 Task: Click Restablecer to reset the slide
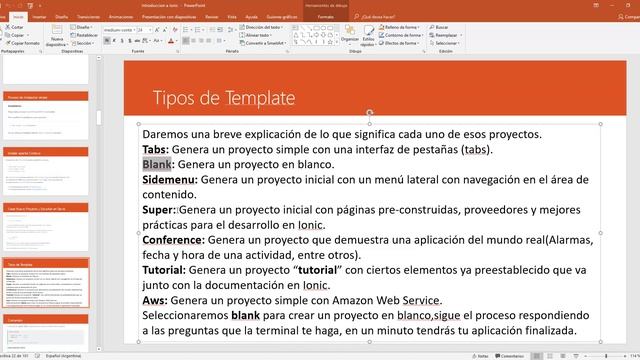point(84,35)
